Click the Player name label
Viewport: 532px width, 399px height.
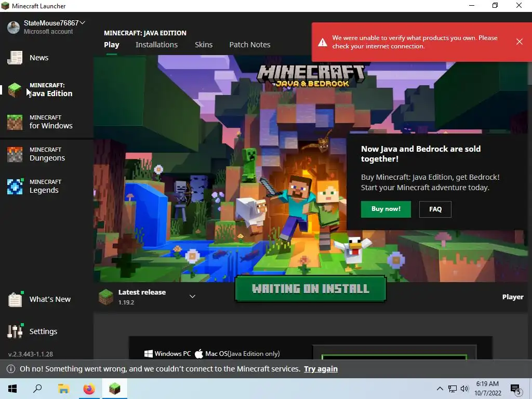coord(513,297)
